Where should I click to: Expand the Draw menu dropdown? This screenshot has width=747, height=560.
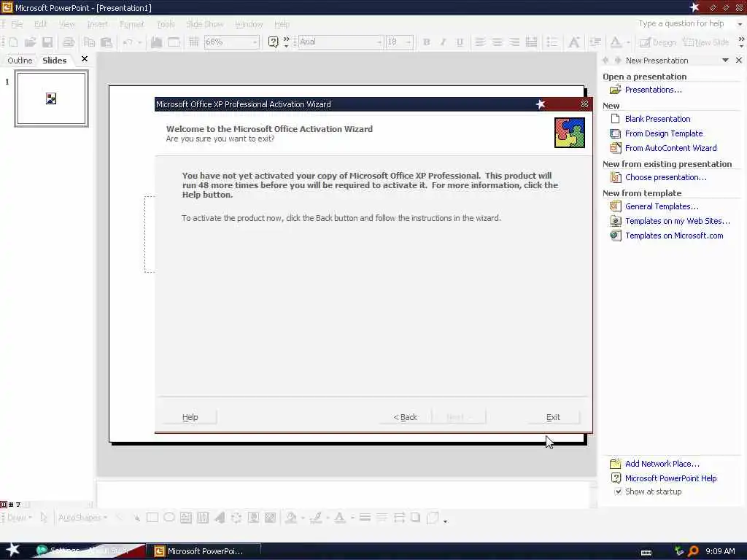coord(20,517)
